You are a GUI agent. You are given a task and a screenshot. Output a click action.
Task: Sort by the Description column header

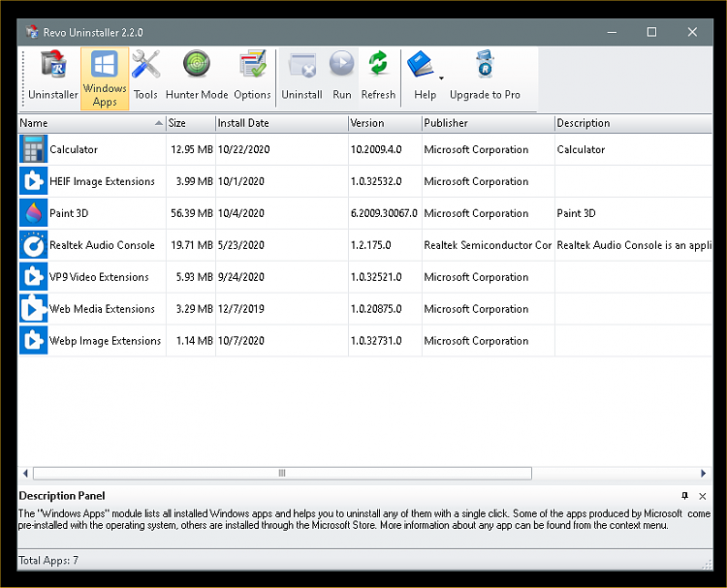(x=633, y=123)
